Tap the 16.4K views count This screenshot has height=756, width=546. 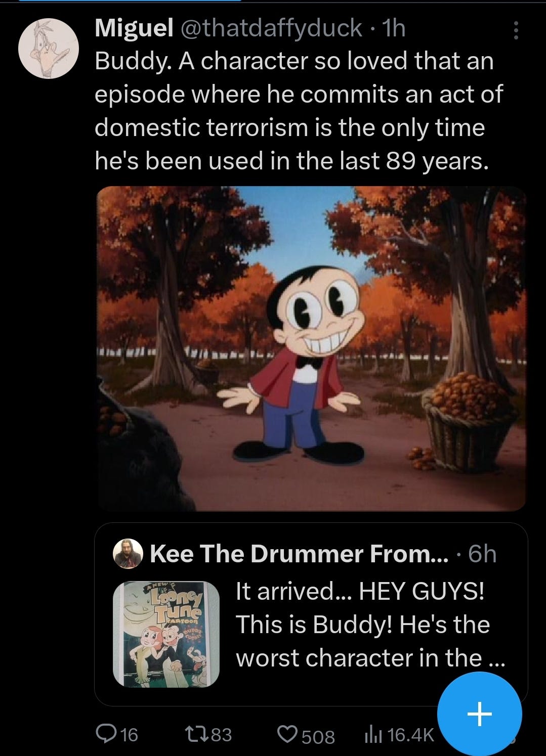[x=411, y=734]
